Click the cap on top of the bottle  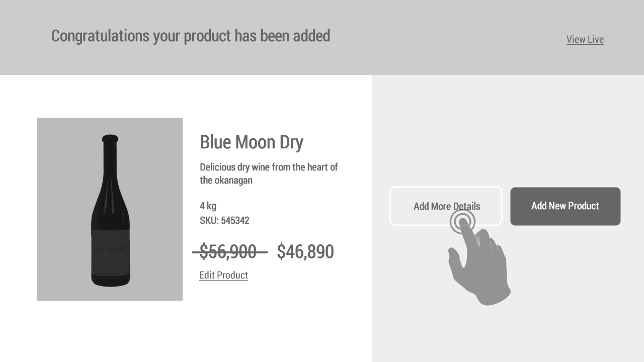(x=110, y=139)
